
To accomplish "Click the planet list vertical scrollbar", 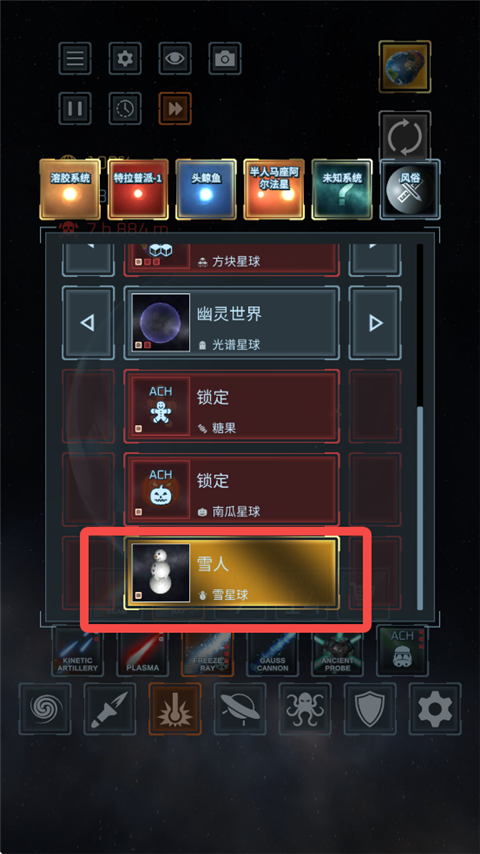I will click(420, 426).
